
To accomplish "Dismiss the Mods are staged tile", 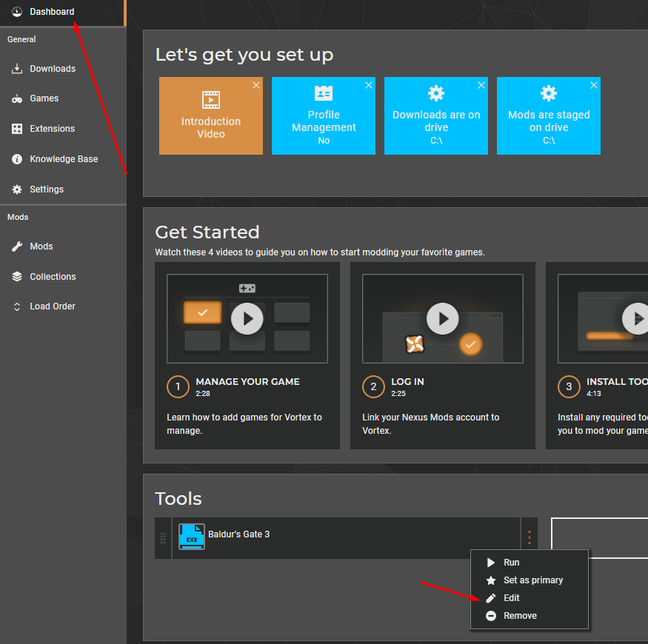I will click(594, 85).
